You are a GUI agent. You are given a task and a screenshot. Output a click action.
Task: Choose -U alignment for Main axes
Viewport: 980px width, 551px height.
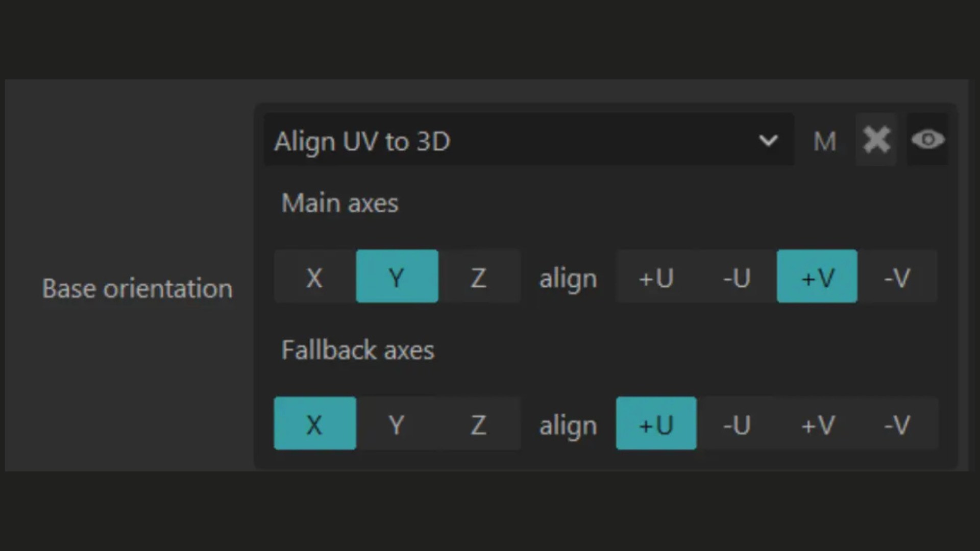(737, 277)
